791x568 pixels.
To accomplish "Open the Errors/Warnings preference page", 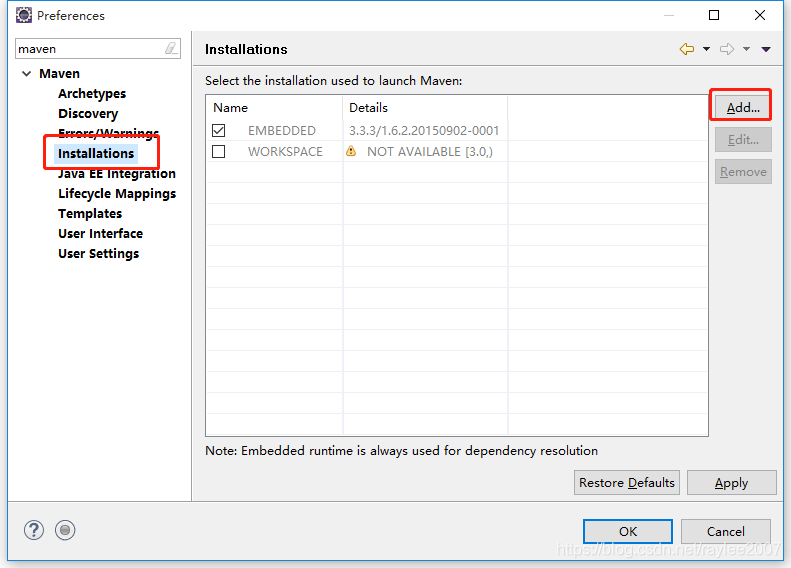I will tap(108, 133).
